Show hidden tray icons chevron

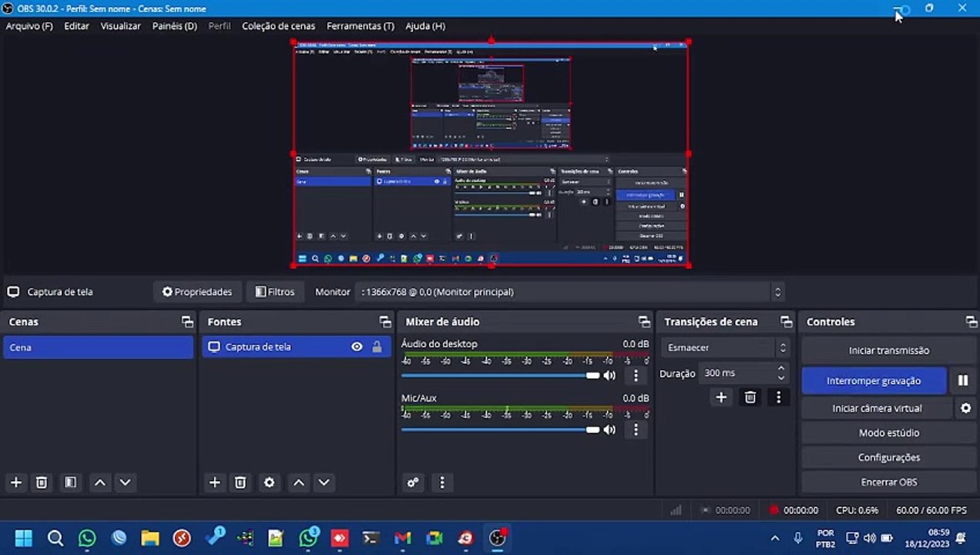pos(775,538)
